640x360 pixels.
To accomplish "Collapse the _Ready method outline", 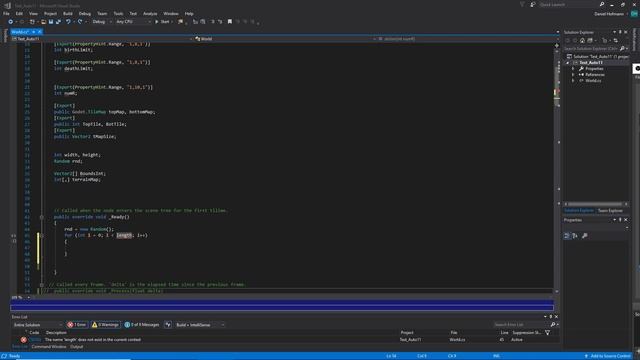I will pyautogui.click(x=42, y=217).
